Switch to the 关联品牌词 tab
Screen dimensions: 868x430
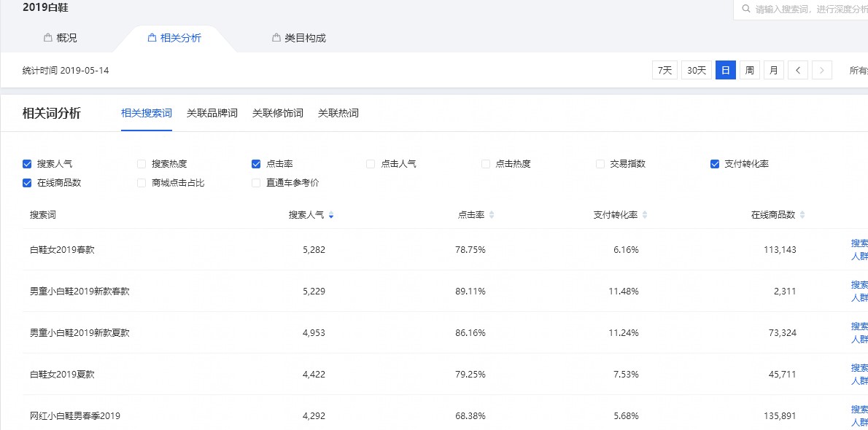[212, 113]
